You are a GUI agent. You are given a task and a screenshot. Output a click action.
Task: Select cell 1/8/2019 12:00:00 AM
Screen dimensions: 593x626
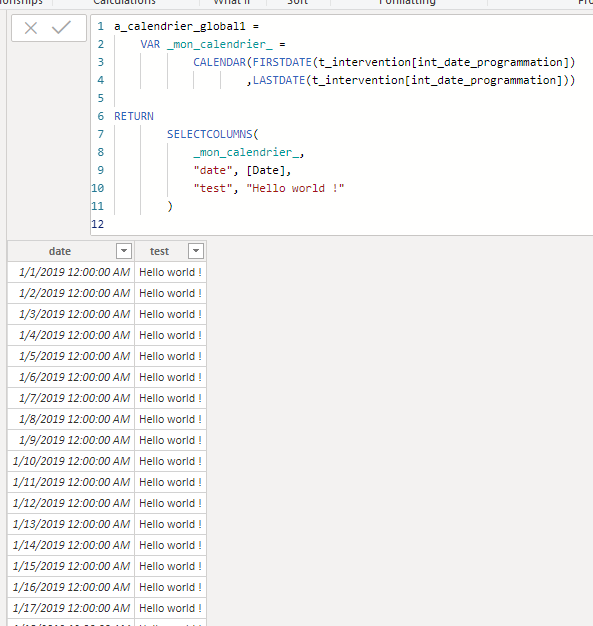[x=71, y=419]
